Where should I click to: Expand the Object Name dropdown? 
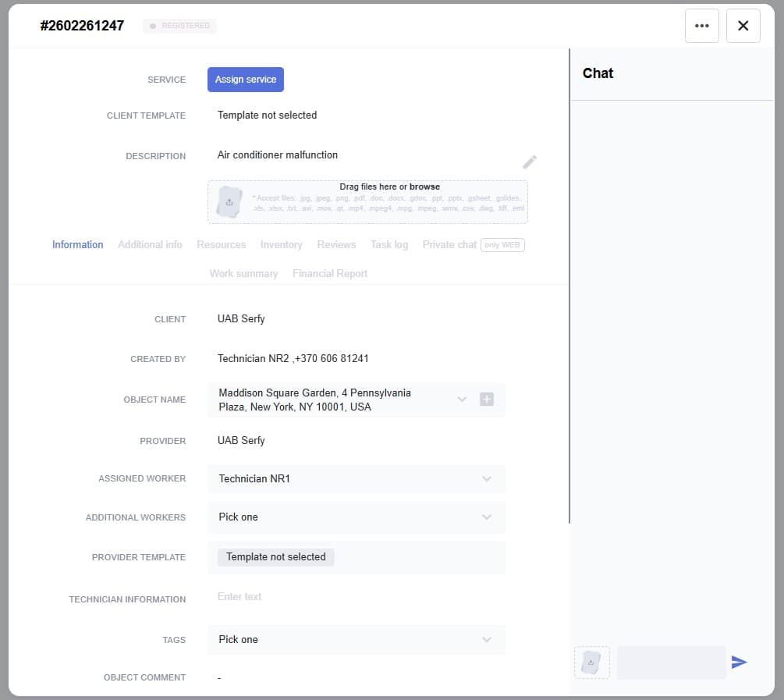click(x=462, y=400)
